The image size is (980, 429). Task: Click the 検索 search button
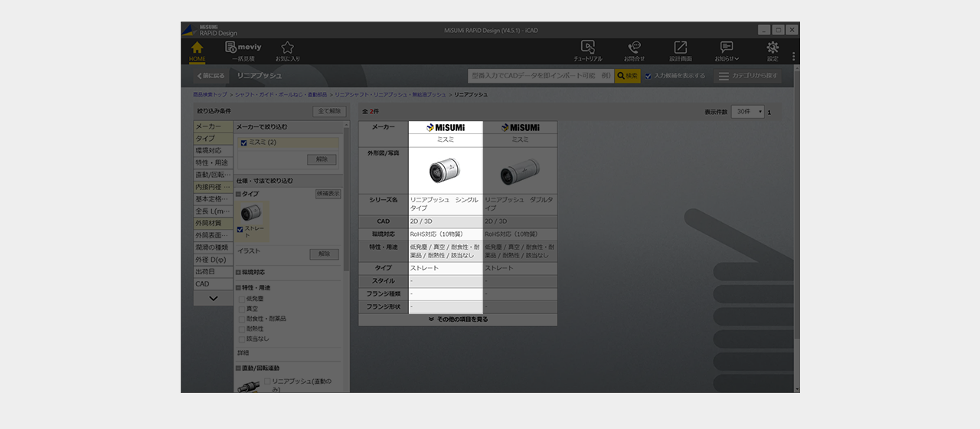(x=627, y=76)
